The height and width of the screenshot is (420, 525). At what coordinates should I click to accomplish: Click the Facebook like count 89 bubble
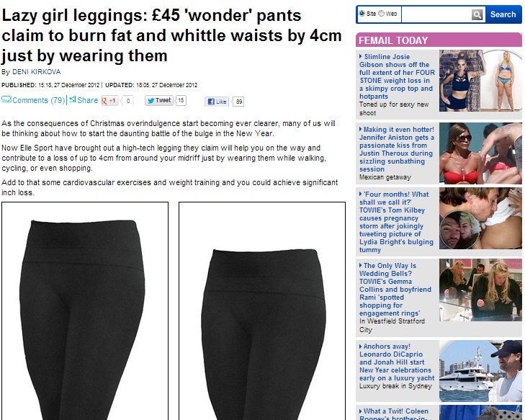[238, 102]
